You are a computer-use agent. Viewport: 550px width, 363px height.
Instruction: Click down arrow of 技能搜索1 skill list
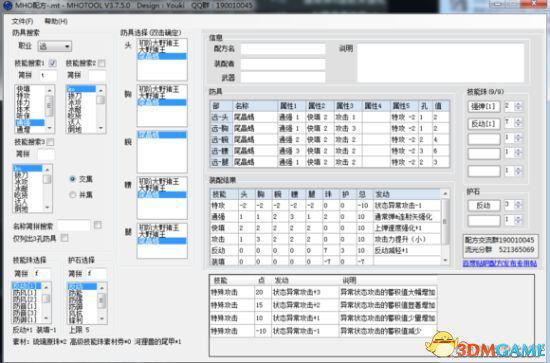pos(49,128)
